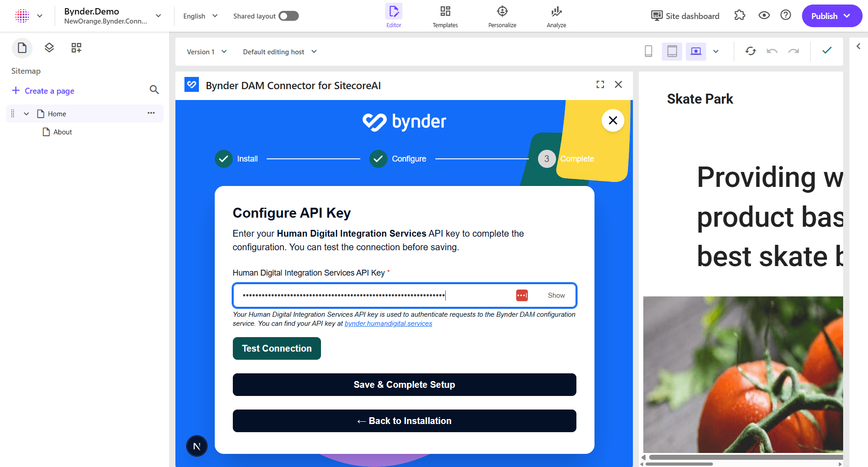The width and height of the screenshot is (868, 467).
Task: Undo the last change
Action: pyautogui.click(x=772, y=51)
